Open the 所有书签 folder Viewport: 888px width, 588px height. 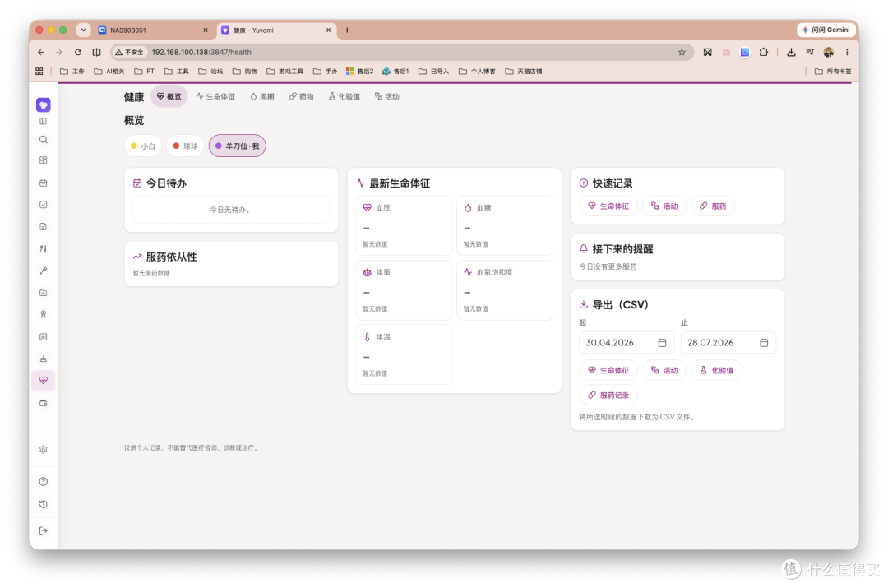pos(832,72)
